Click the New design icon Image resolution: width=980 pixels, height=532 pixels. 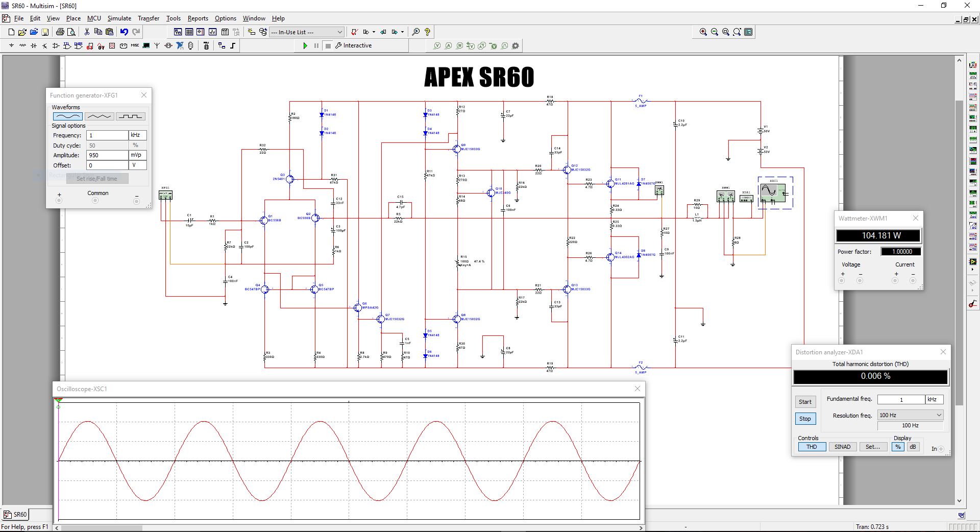(11, 32)
